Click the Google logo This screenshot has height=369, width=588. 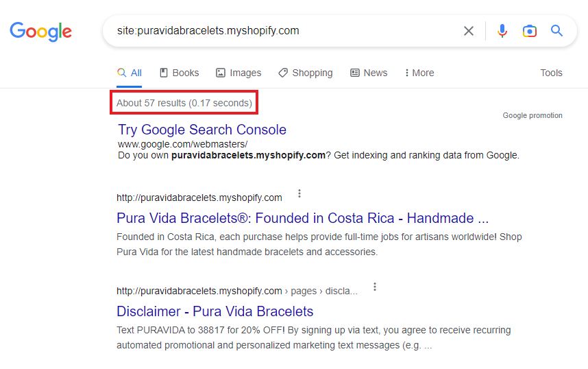(40, 32)
